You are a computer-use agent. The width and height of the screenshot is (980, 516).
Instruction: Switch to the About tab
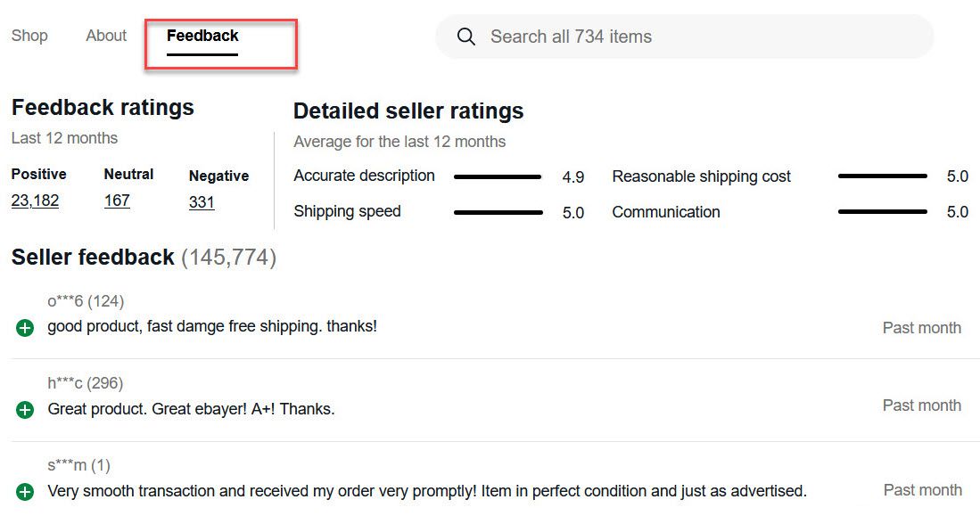coord(106,36)
